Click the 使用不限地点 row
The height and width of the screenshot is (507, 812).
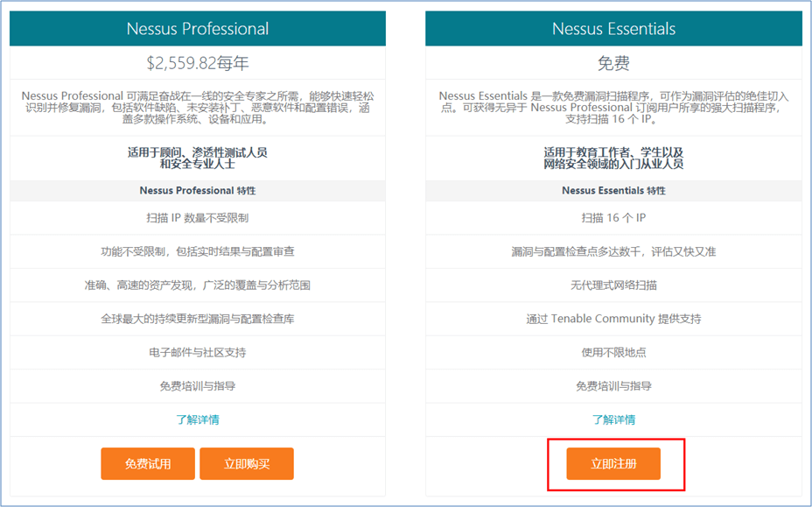tap(613, 353)
